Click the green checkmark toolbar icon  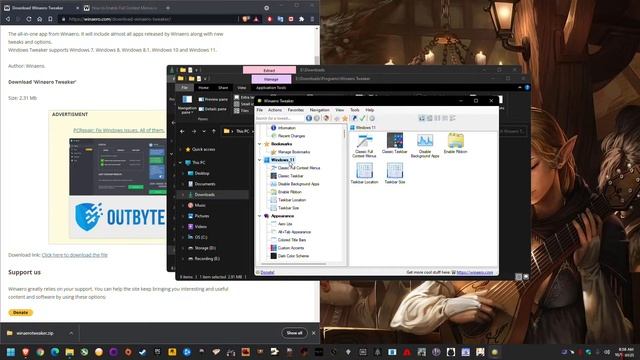point(362,118)
